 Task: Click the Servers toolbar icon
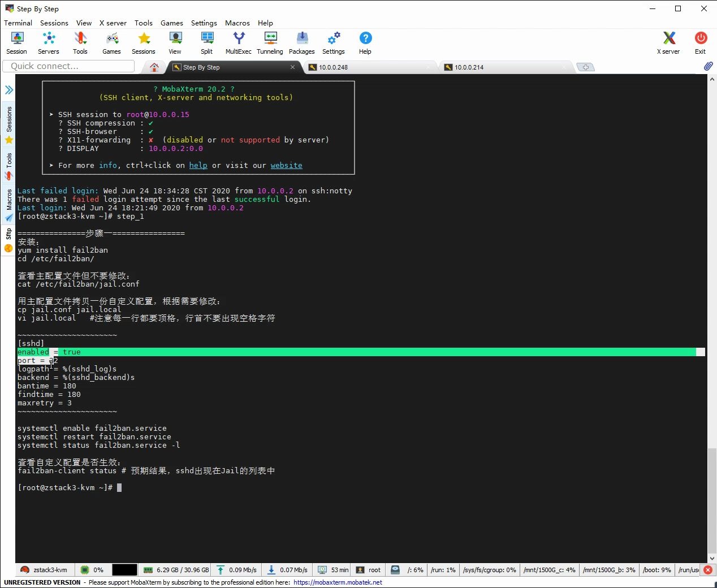[x=49, y=43]
